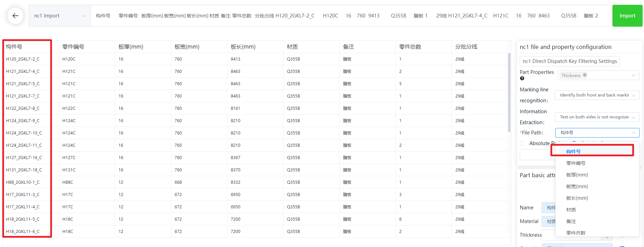The width and height of the screenshot is (644, 247).
Task: Click the 板宽(mm) column header
Action: (x=199, y=47)
